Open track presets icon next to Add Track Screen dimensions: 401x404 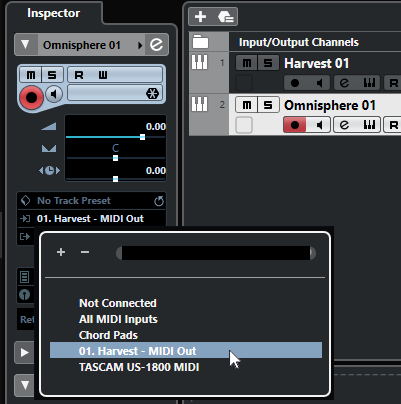click(x=225, y=16)
